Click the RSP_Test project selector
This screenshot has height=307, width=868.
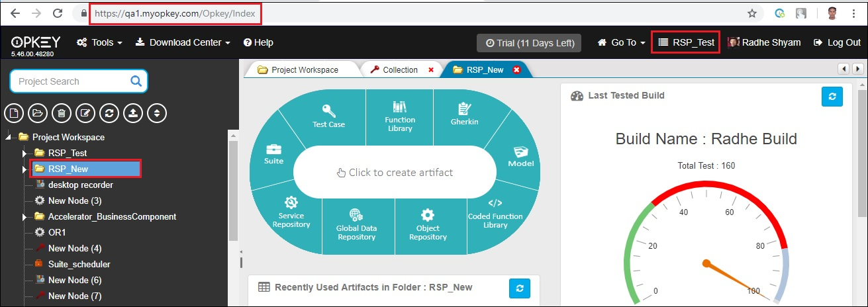point(686,42)
